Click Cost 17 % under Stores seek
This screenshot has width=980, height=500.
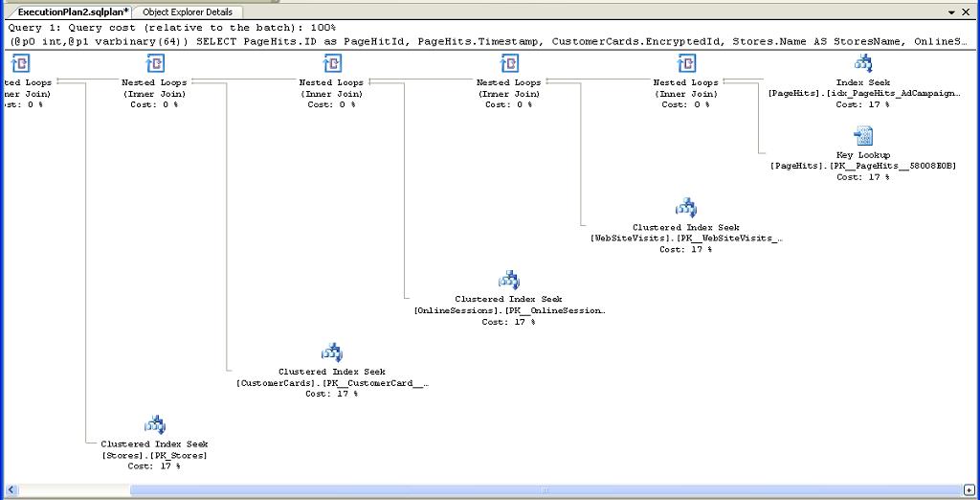[154, 466]
